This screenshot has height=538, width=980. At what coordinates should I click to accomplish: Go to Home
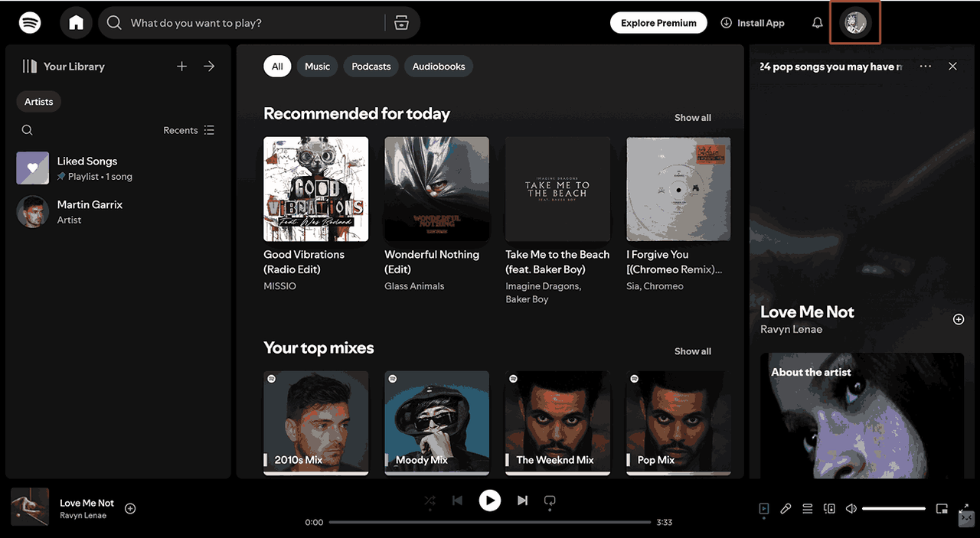click(76, 22)
